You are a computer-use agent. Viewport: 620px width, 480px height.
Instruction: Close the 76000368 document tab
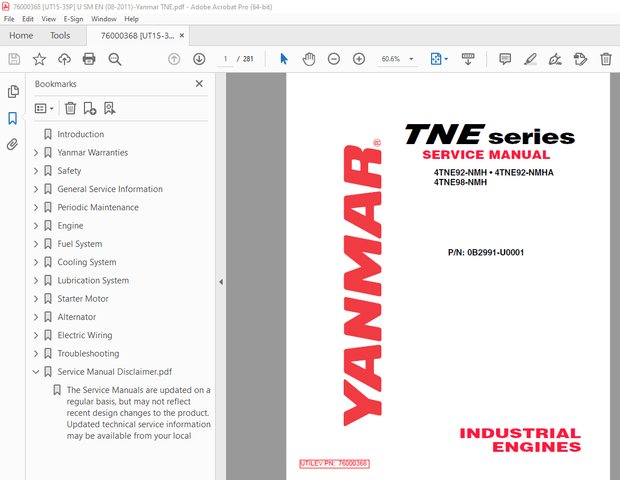[x=182, y=36]
